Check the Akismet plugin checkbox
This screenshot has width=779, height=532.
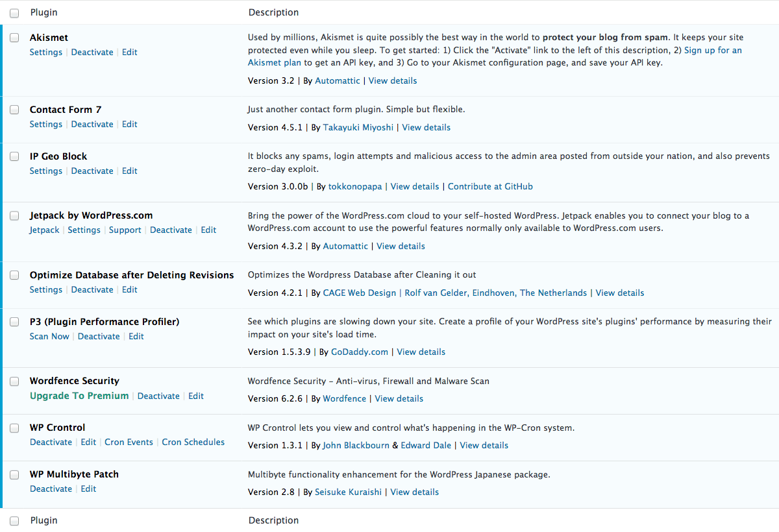[x=14, y=38]
